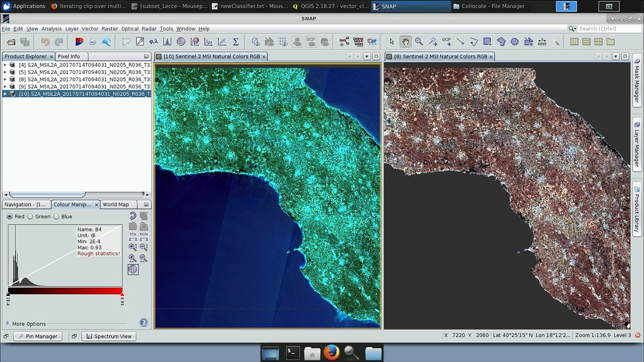The width and height of the screenshot is (644, 362).
Task: Activate the Zoom magnifier tool
Action: (419, 42)
